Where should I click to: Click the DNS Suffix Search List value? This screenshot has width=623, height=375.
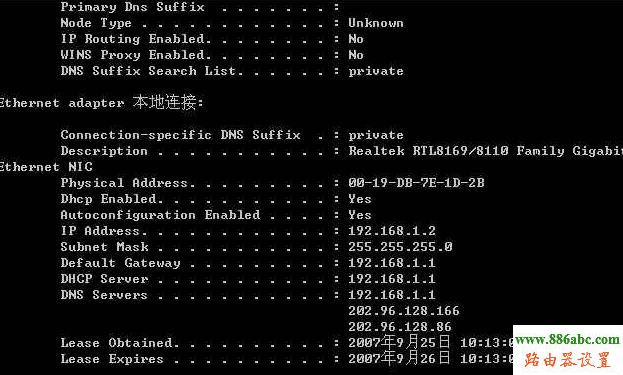[x=376, y=72]
